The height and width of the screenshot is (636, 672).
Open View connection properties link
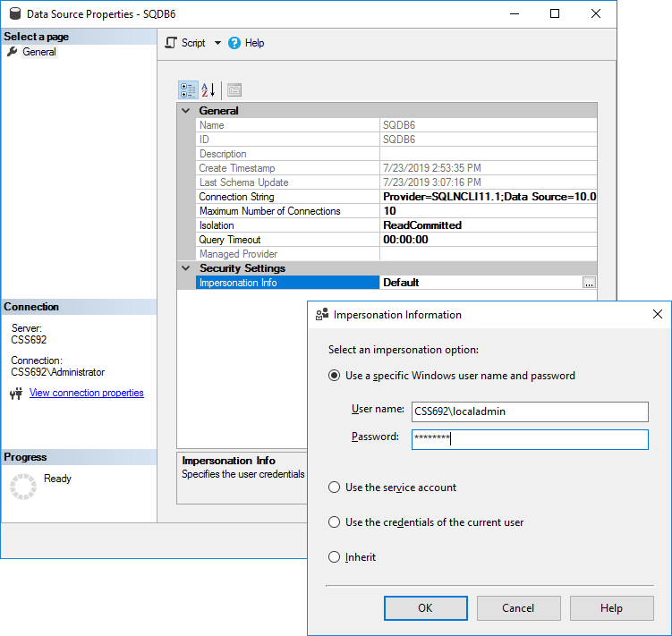(x=86, y=393)
